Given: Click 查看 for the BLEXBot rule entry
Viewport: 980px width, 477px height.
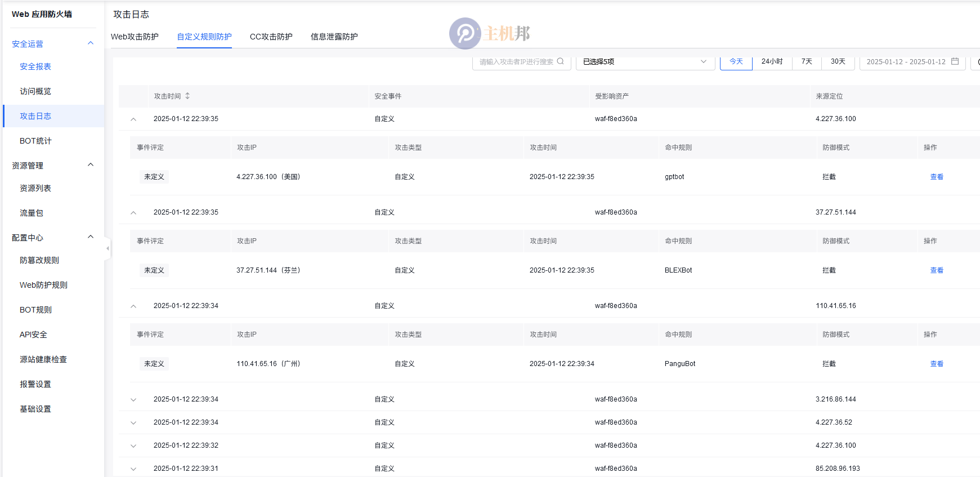Looking at the screenshot, I should click(937, 270).
